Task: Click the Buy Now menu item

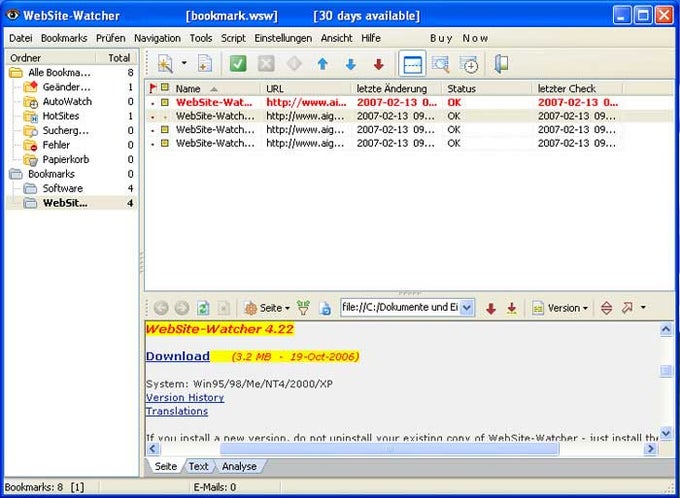Action: 459,38
